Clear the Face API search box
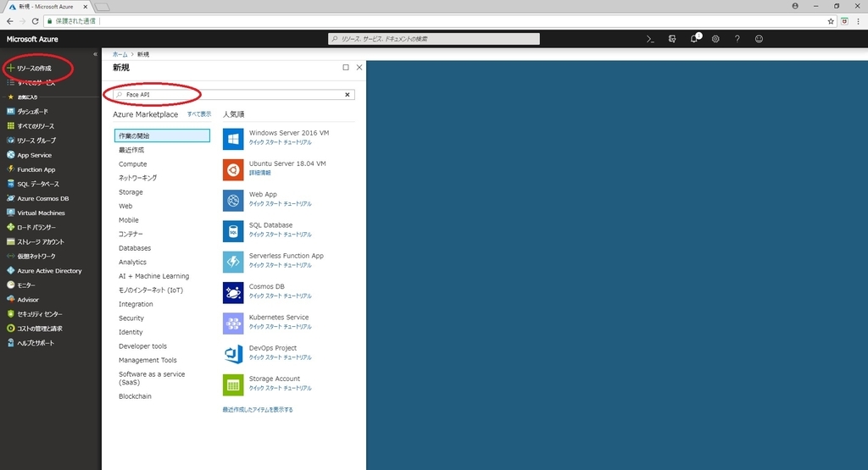The image size is (868, 470). (347, 95)
